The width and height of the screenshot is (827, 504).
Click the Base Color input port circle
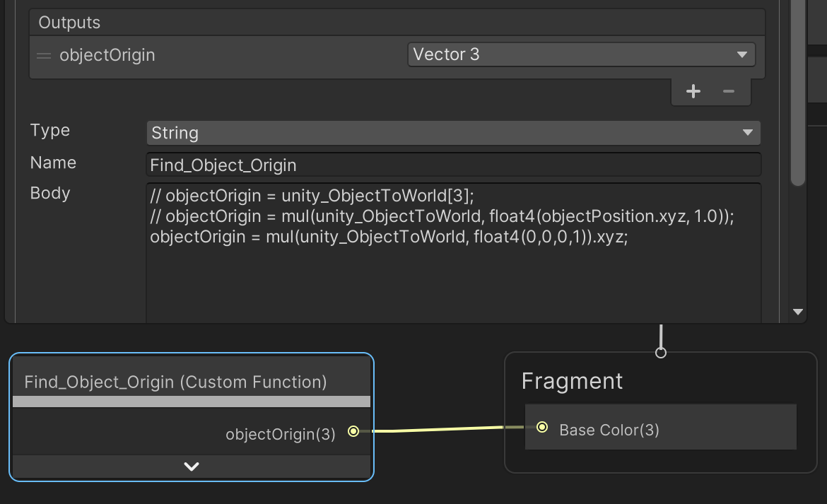pyautogui.click(x=541, y=428)
